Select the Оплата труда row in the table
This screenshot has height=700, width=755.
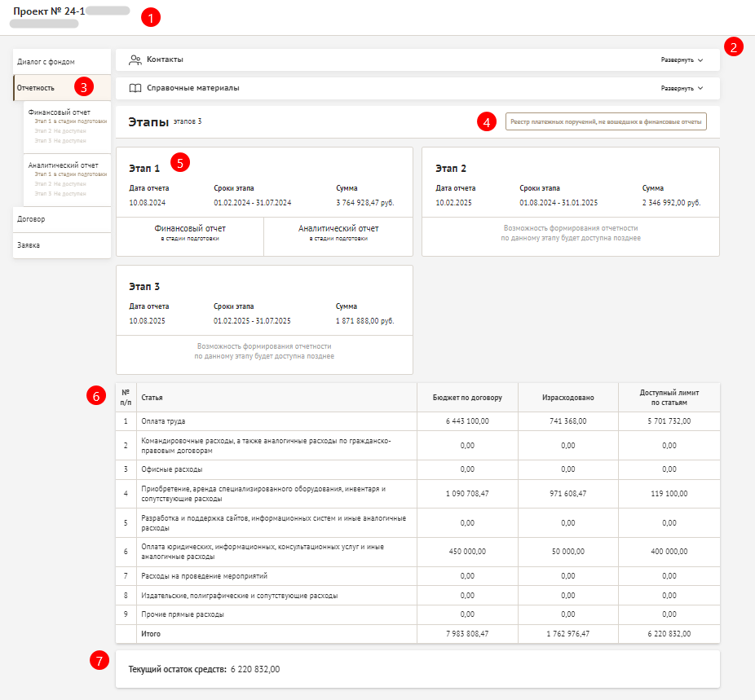pos(163,421)
